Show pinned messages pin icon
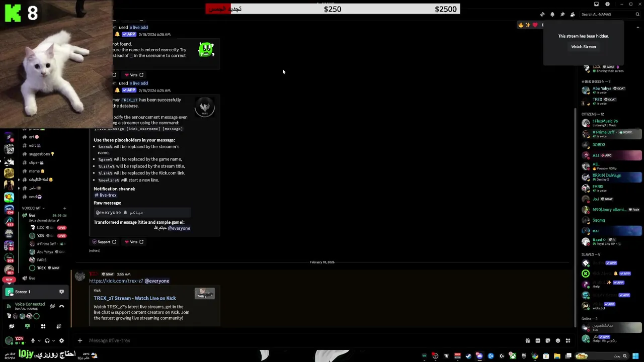 coord(562,14)
